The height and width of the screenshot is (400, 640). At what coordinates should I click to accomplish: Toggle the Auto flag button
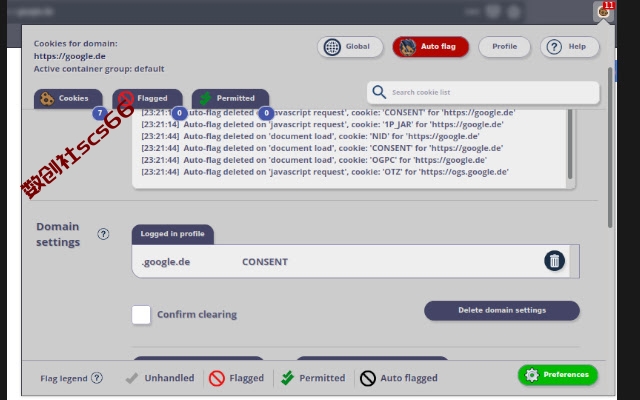tap(431, 47)
